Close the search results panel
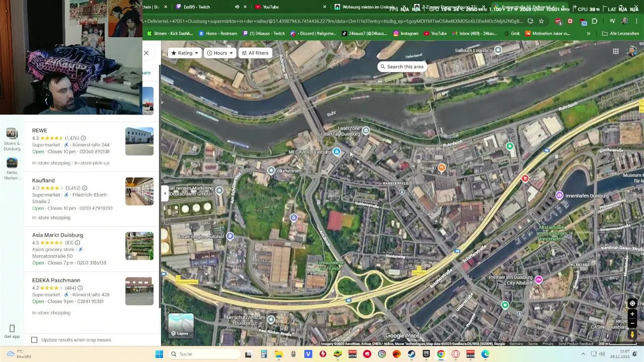Screen dimensions: 644x362 [146, 53]
